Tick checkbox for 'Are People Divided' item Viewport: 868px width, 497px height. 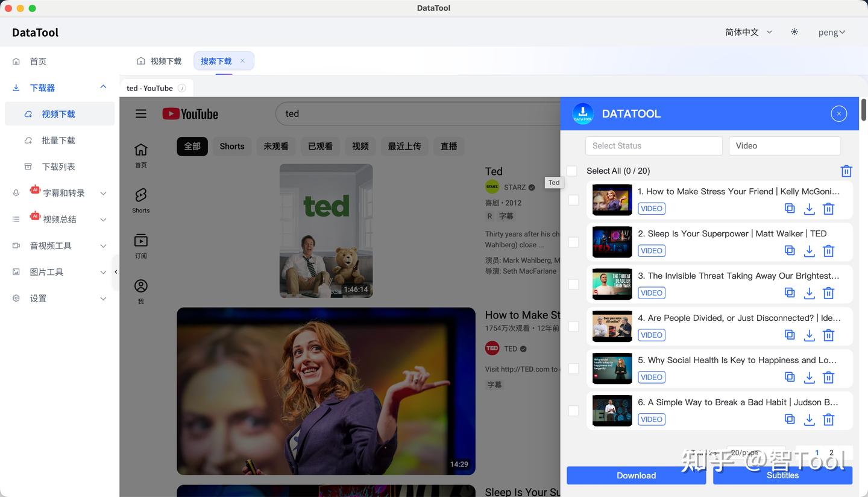click(574, 327)
